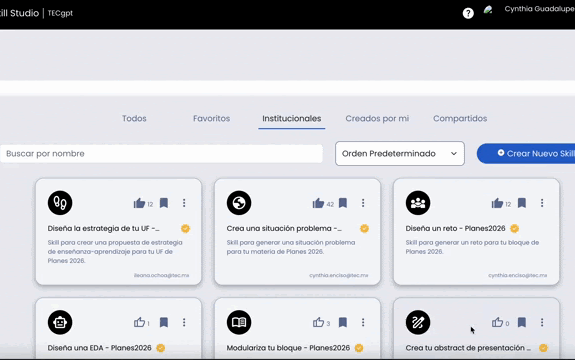This screenshot has height=360, width=575.
Task: Open the help question mark icon
Action: 468,13
